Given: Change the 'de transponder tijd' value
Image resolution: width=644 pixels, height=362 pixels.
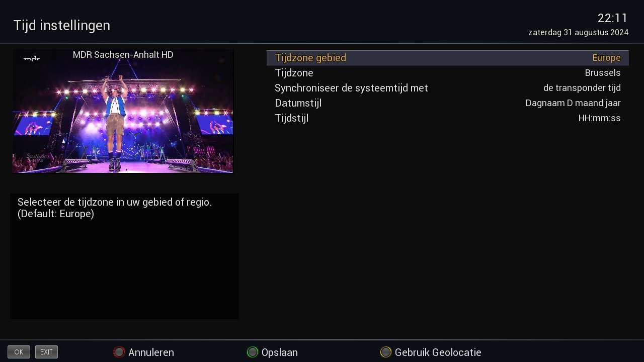Looking at the screenshot, I should [582, 88].
